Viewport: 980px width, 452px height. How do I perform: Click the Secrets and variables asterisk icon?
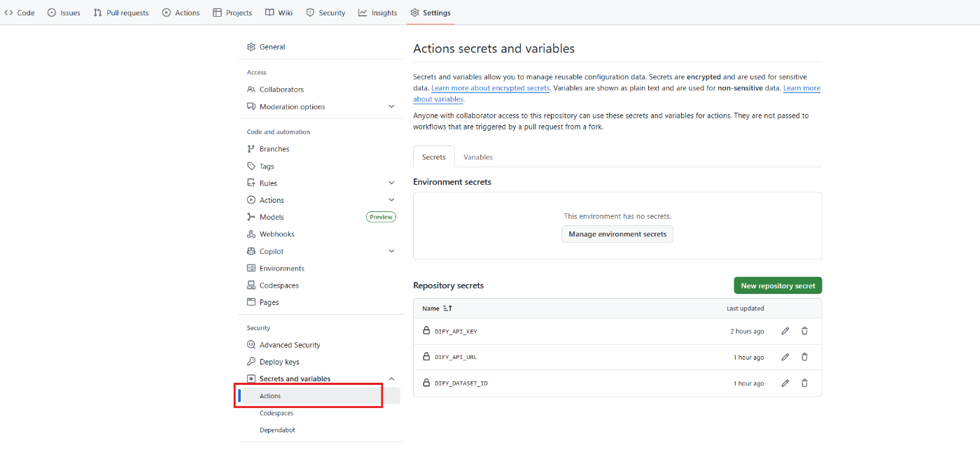point(251,379)
